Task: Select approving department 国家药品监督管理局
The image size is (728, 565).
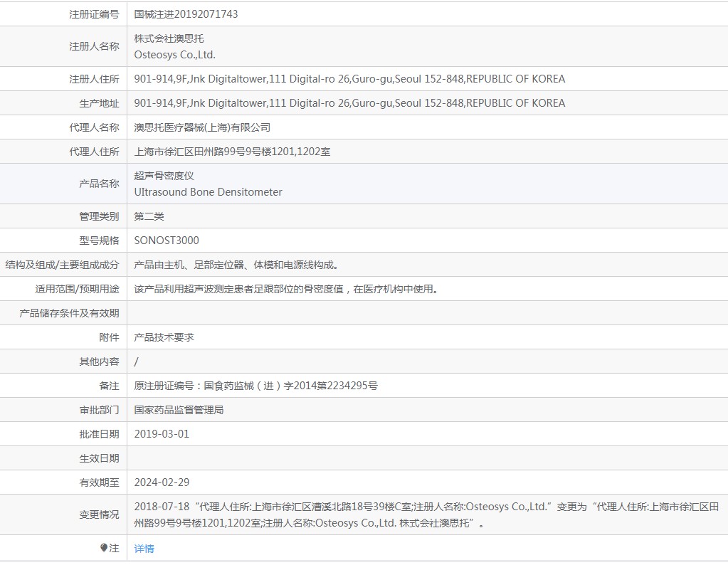Action: point(179,410)
